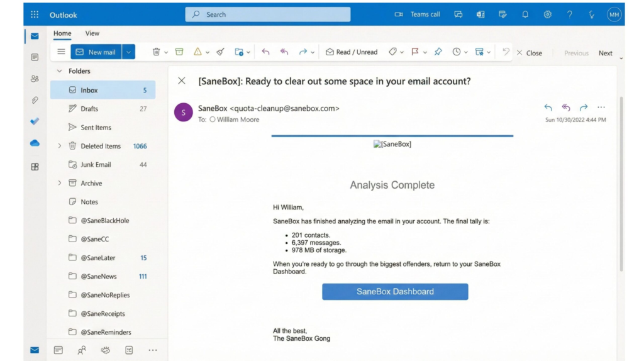644x361 pixels.
Task: Open the Junk Email folder
Action: click(103, 165)
